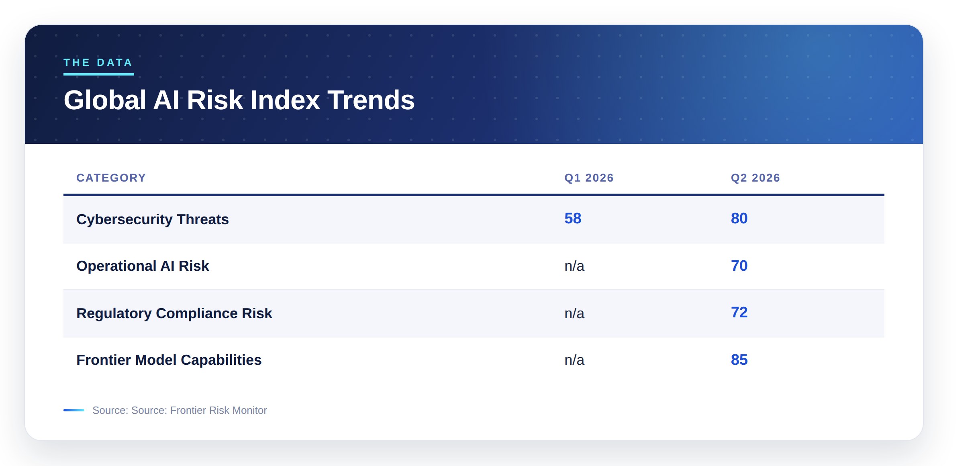Click Cybersecurity Threats Q1 value 58
This screenshot has height=466, width=980.
573,219
